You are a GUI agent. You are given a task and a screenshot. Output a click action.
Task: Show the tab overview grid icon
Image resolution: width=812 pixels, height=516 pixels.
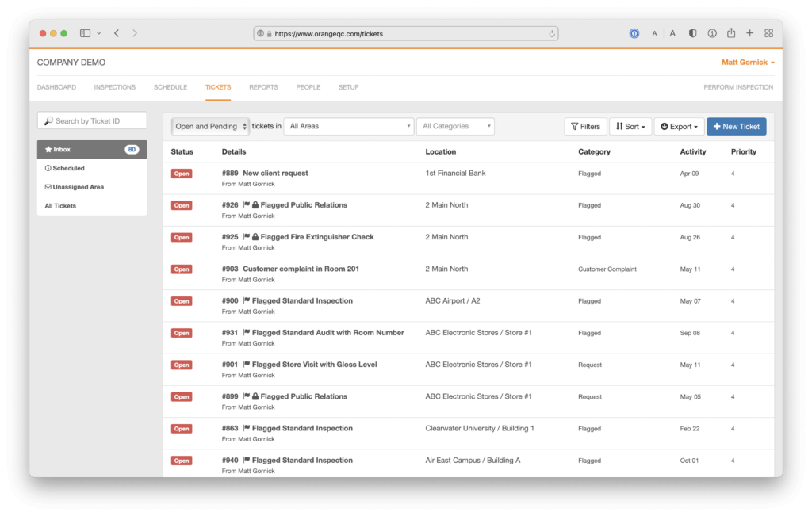click(x=768, y=33)
